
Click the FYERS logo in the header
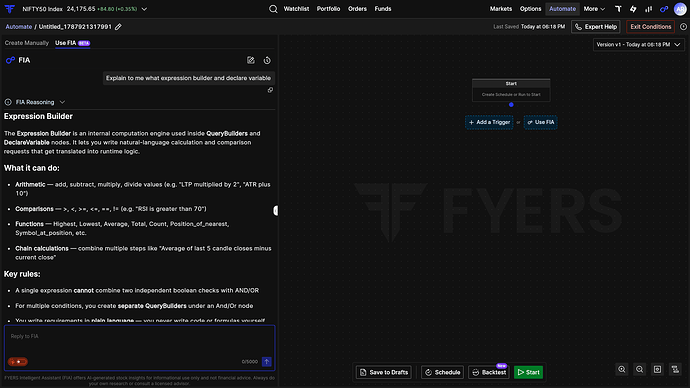click(x=10, y=9)
